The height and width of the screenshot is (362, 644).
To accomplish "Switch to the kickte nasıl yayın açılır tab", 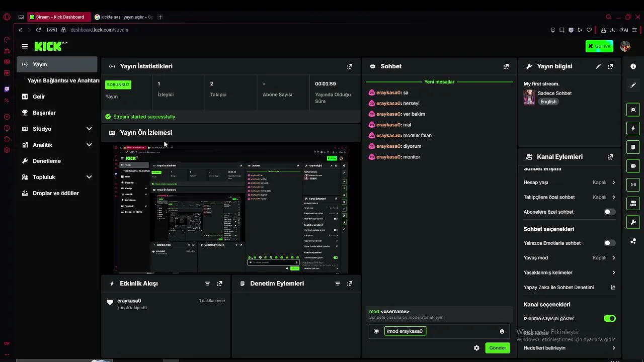I will coord(123,17).
